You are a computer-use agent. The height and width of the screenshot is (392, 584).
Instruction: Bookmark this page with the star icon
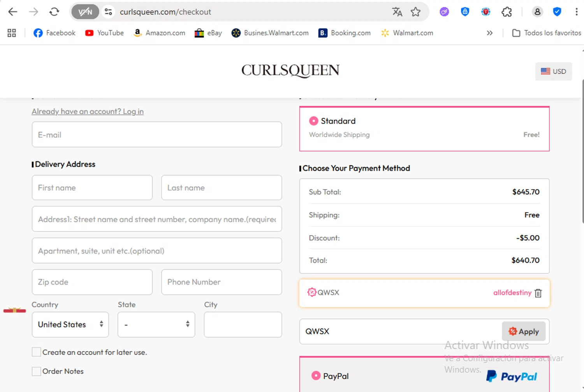[x=416, y=12]
